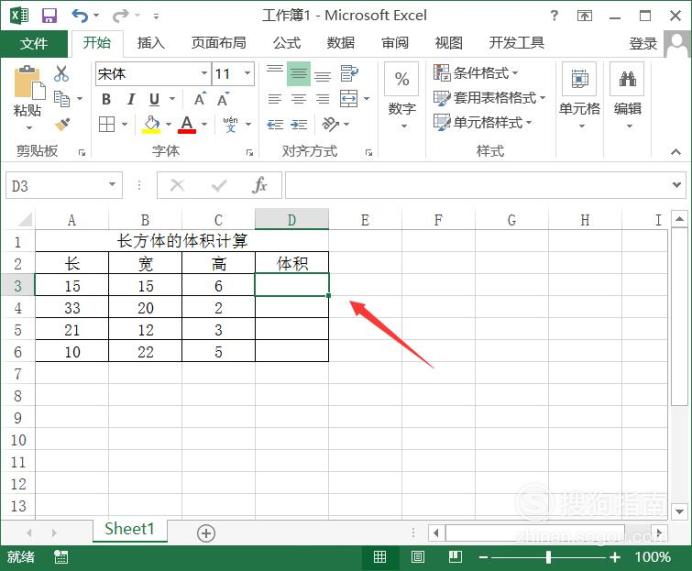
Task: Click the macro recording icon in status bar
Action: [61, 557]
